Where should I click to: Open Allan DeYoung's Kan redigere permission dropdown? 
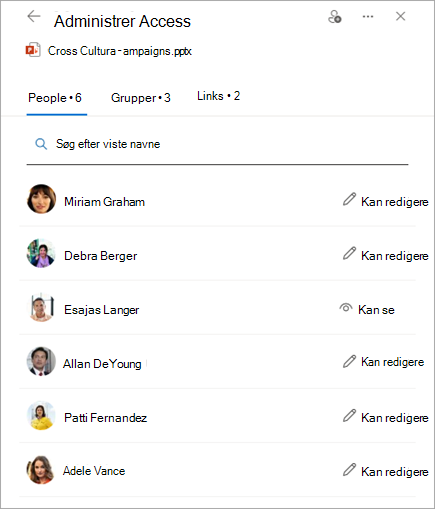(x=383, y=362)
